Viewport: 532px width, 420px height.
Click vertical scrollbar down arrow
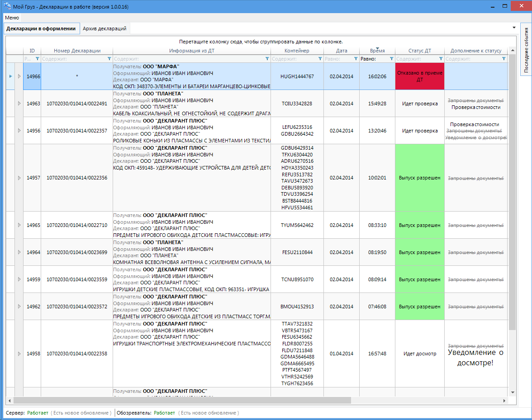click(x=512, y=392)
